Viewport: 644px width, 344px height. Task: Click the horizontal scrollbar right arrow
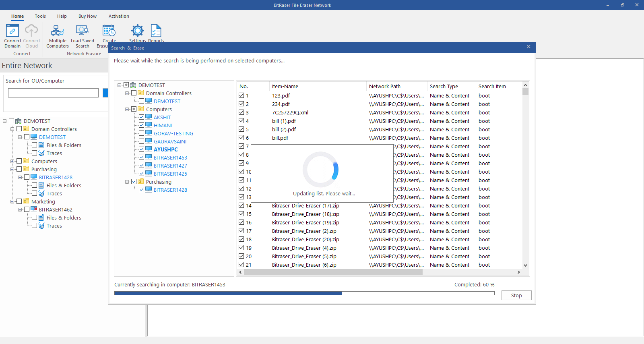[x=519, y=272]
